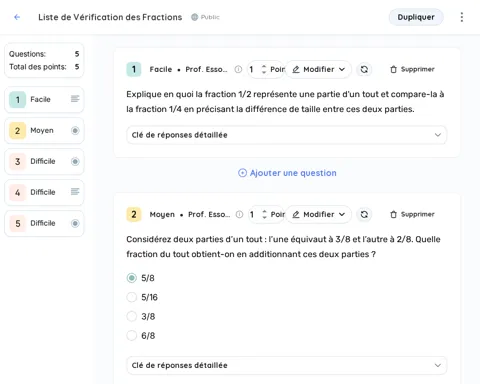
Task: Adjust the points stepper arrows on question 1
Action: tap(264, 69)
